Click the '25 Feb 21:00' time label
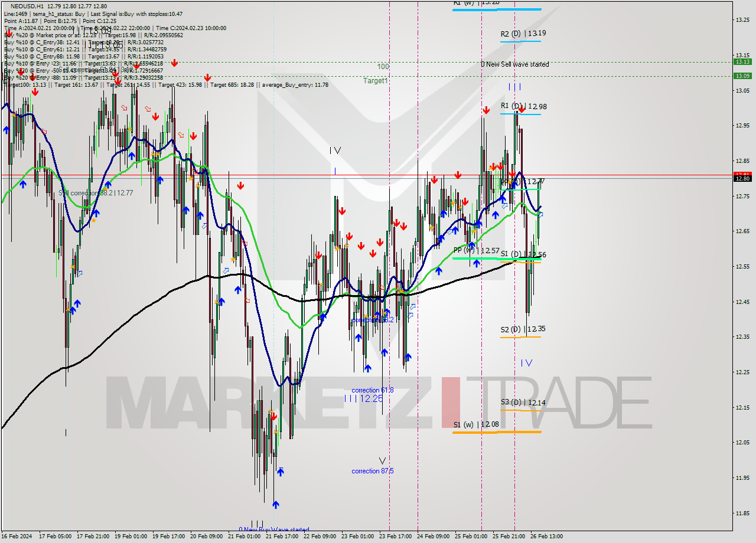Screen dimensions: 756x543 point(509,537)
